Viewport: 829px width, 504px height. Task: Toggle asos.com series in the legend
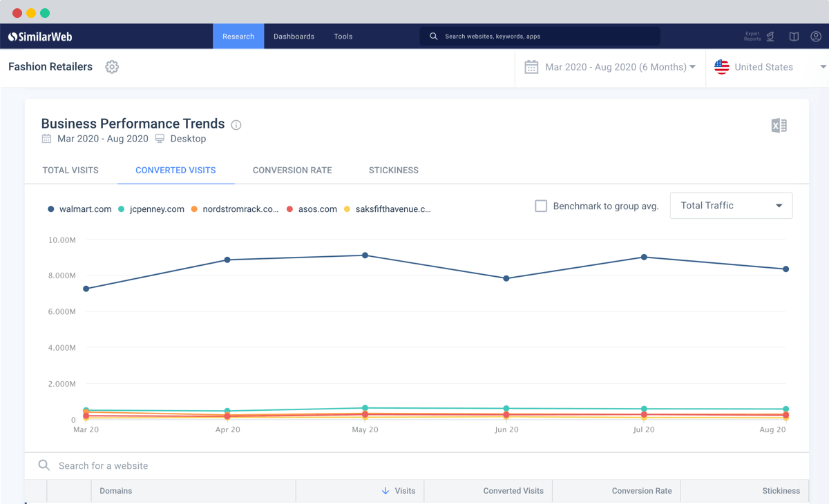pyautogui.click(x=312, y=209)
